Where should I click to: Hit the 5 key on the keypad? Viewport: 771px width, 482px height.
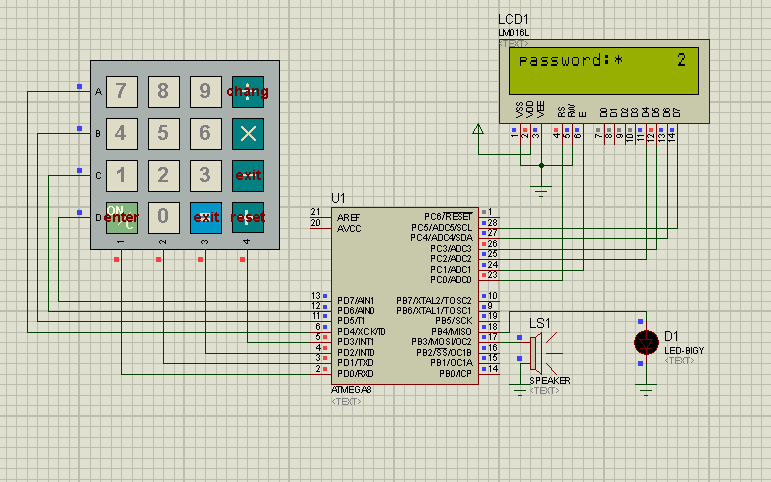pyautogui.click(x=162, y=133)
